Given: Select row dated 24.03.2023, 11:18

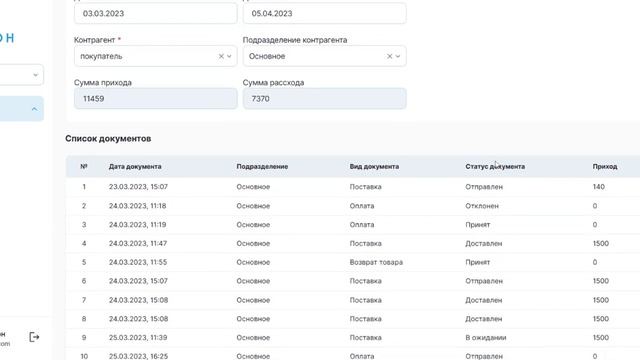Looking at the screenshot, I should pyautogui.click(x=353, y=206).
